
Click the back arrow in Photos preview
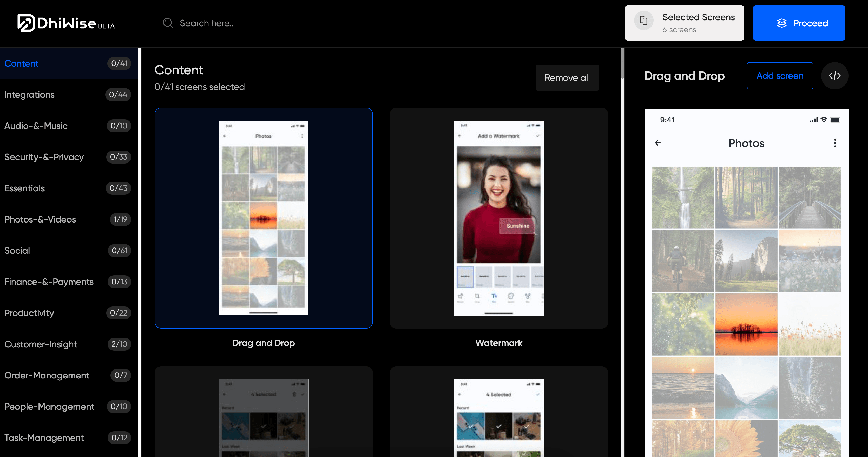pos(658,143)
